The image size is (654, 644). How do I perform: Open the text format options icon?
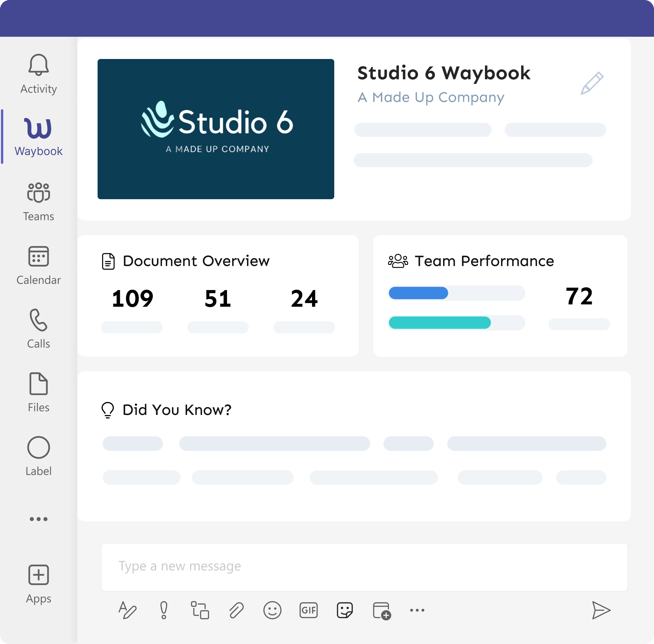click(128, 610)
